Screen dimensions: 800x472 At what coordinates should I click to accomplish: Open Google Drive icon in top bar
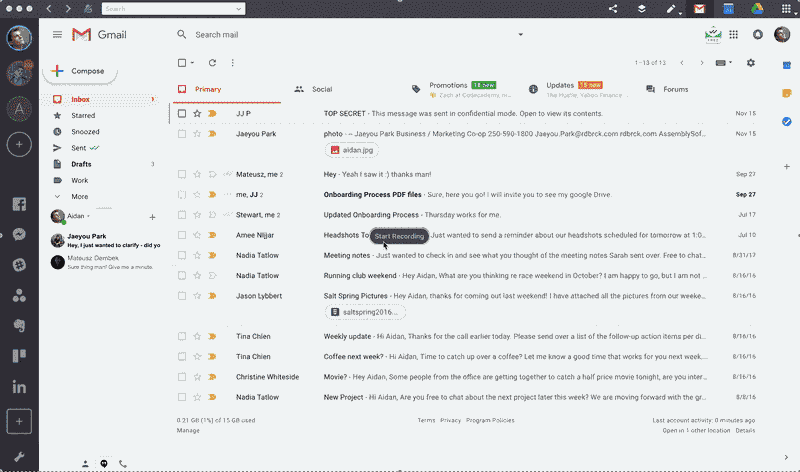(x=757, y=9)
